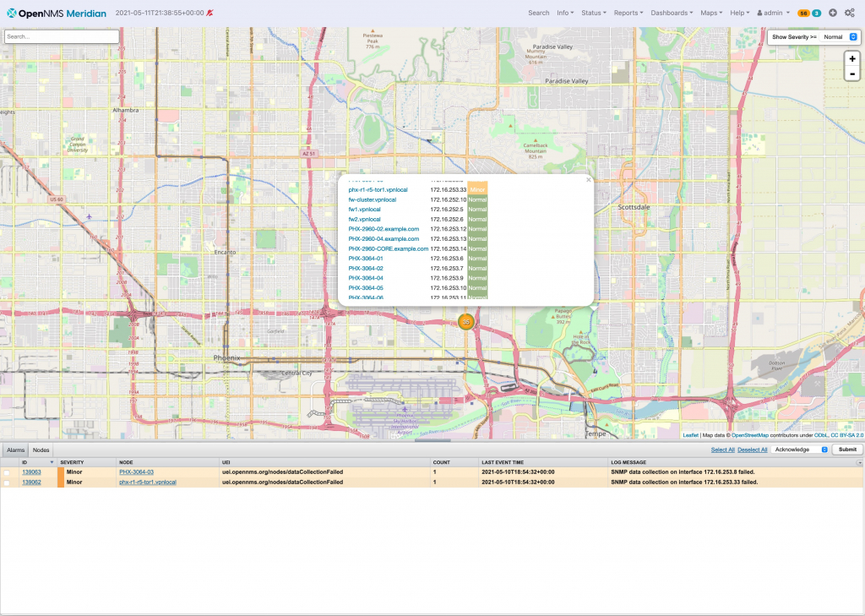Screen dimensions: 865x616
Task: Click the orange alarm count badge
Action: pyautogui.click(x=805, y=13)
